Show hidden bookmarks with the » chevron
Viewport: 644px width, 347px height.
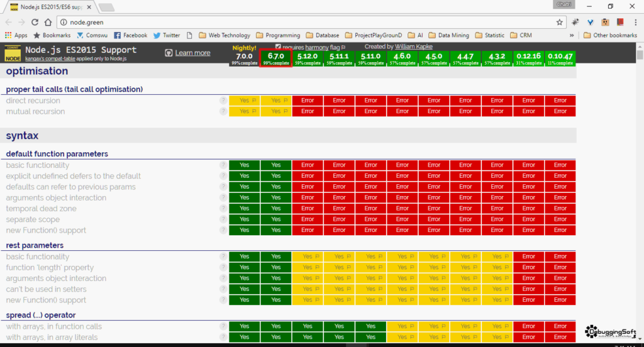571,35
